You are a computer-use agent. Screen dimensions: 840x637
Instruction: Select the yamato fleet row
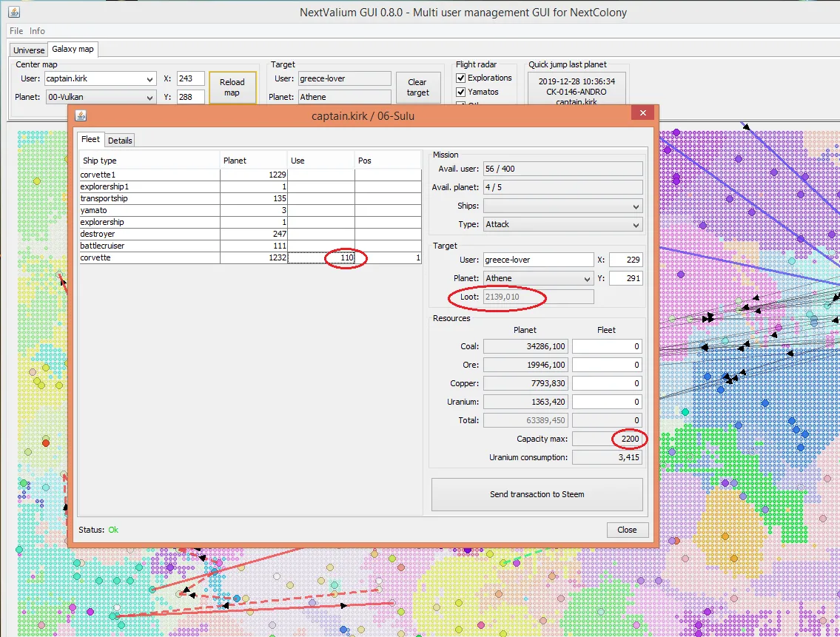[x=250, y=210]
